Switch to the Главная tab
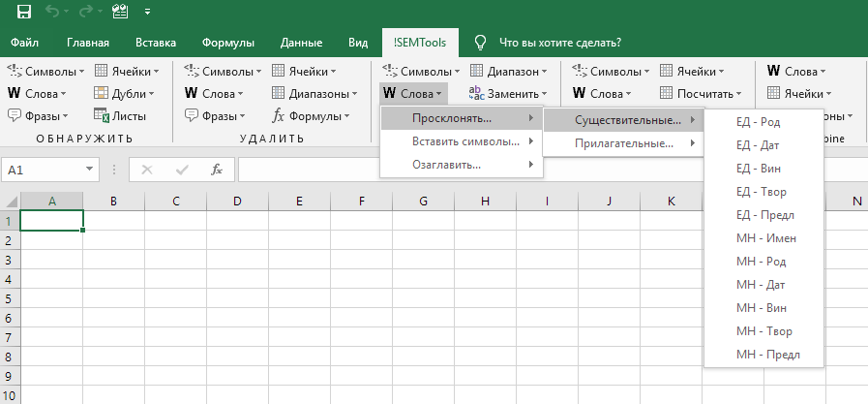 pyautogui.click(x=87, y=43)
